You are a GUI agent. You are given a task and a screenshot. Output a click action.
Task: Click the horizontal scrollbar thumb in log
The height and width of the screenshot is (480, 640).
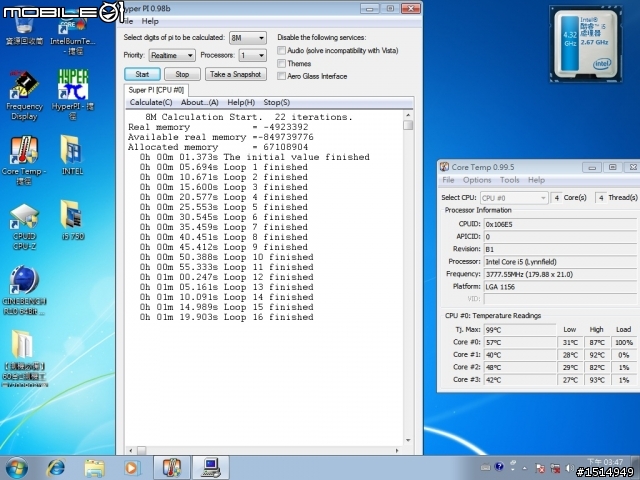[141, 451]
